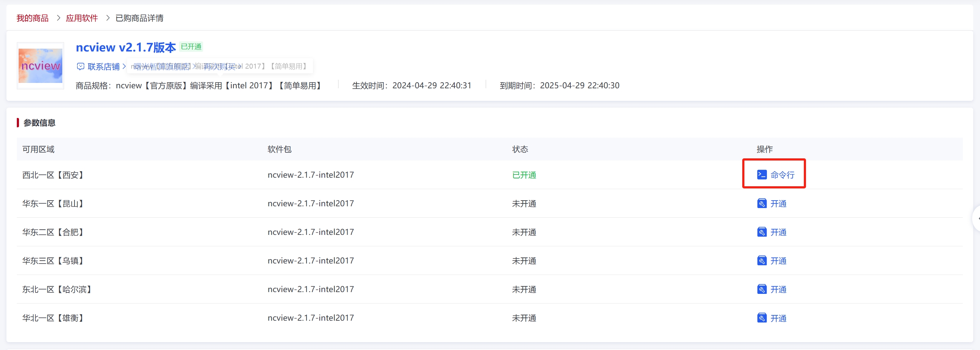Navigate to 应用软件 breadcrumb link
Viewport: 980px width, 350px height.
tap(82, 18)
